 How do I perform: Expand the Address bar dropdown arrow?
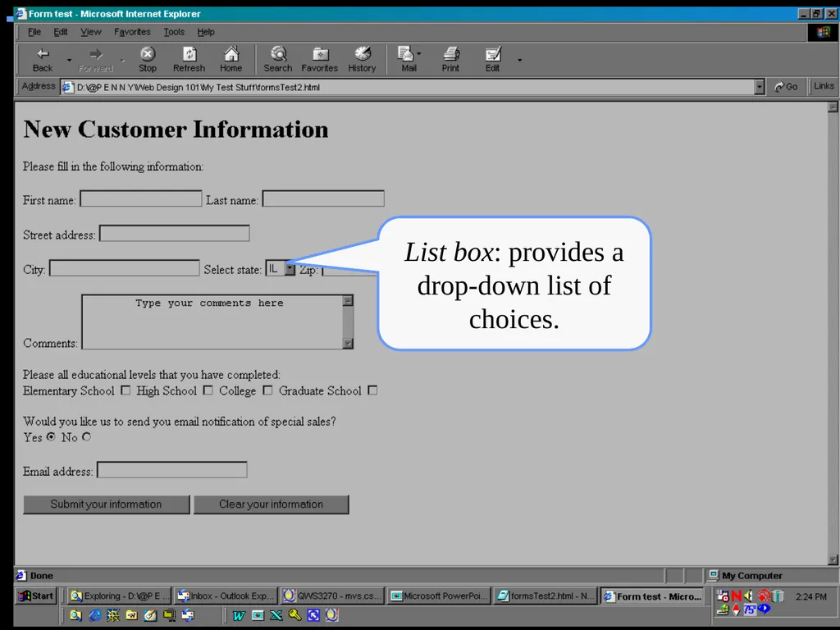[x=759, y=87]
